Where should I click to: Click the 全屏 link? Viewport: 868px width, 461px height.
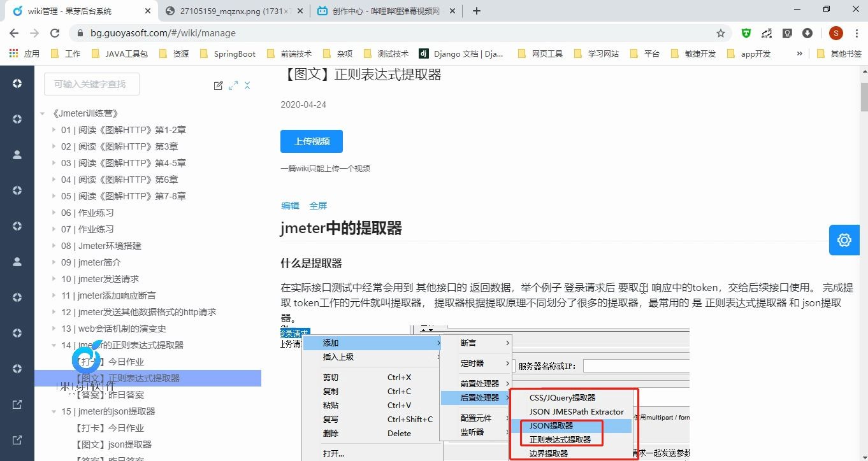click(318, 206)
